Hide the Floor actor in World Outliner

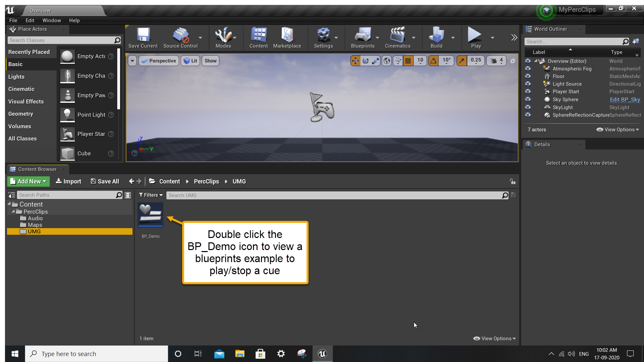coord(528,76)
